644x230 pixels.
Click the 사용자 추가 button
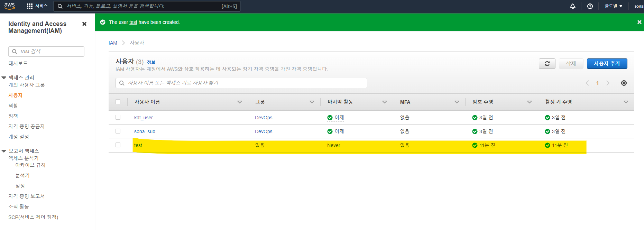pyautogui.click(x=607, y=64)
